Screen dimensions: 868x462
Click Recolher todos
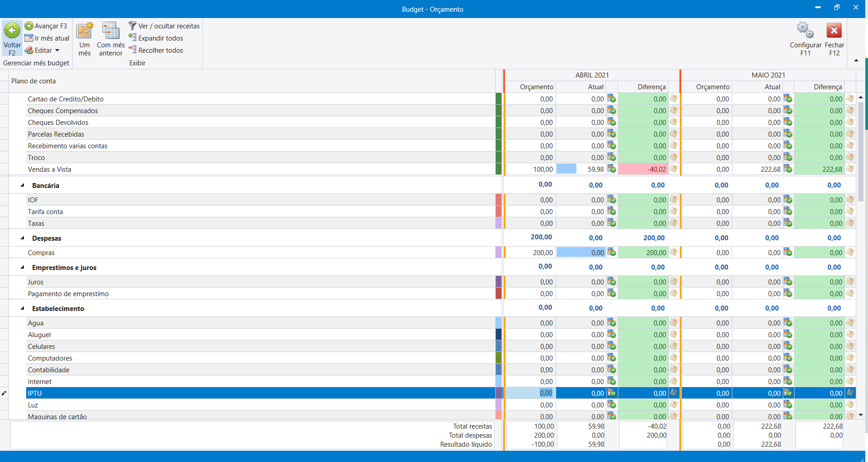pos(156,50)
